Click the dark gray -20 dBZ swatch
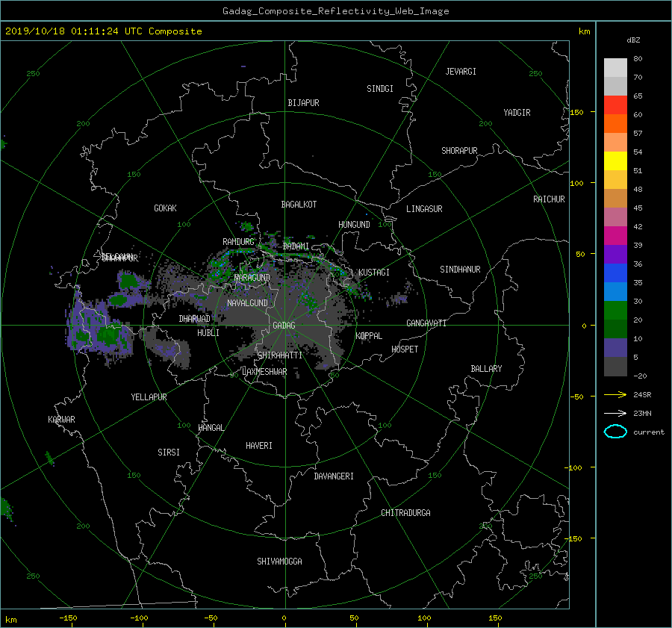Screen dimensions: 672x628 tap(615, 367)
